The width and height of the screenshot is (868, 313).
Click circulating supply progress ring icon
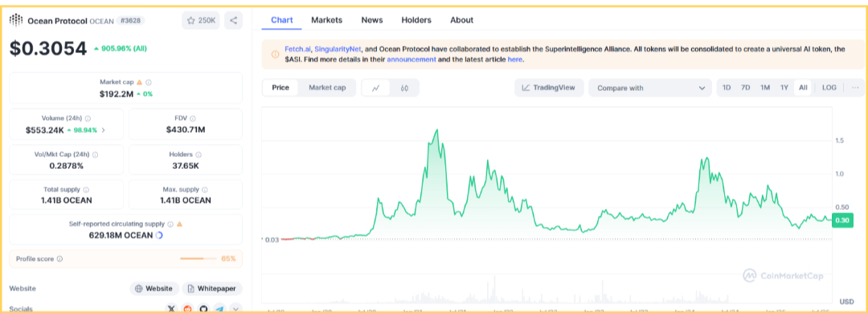click(159, 236)
